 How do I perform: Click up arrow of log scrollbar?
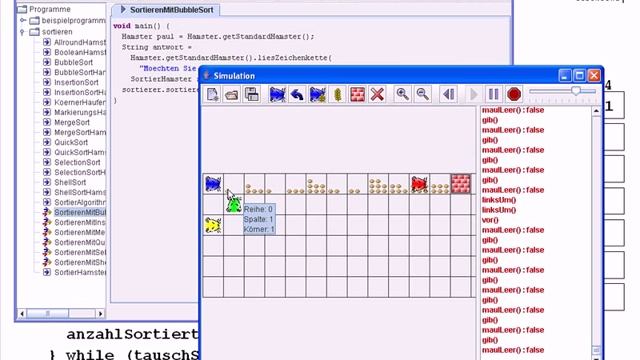point(596,111)
